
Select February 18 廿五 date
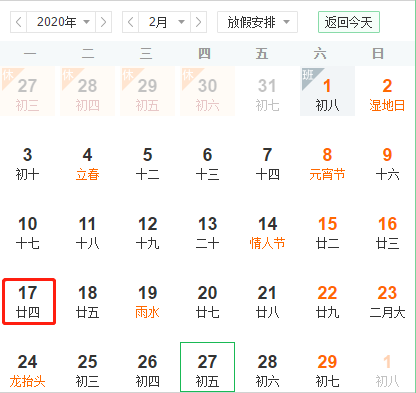tap(87, 302)
